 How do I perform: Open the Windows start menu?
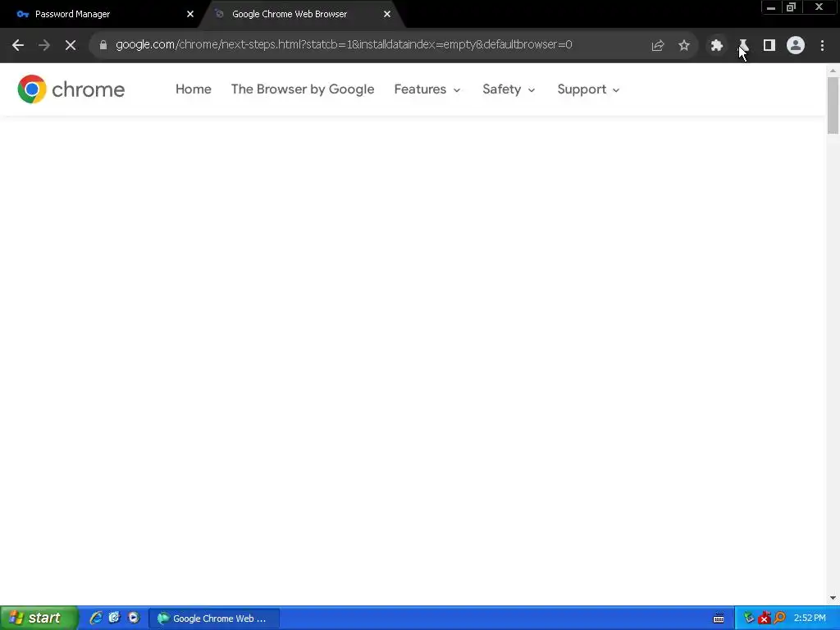tap(39, 618)
